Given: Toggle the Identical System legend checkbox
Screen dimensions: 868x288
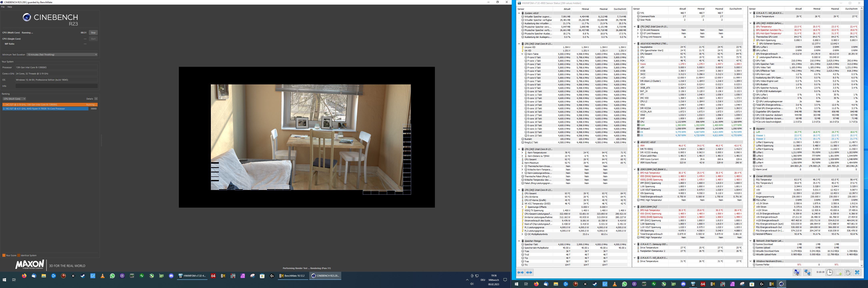Looking at the screenshot, I should click(19, 255).
